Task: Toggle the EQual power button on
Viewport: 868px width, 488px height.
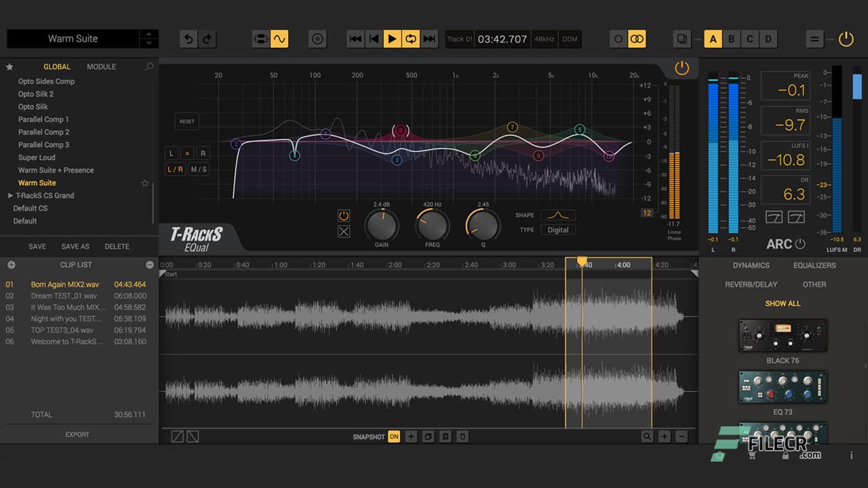Action: [x=681, y=68]
